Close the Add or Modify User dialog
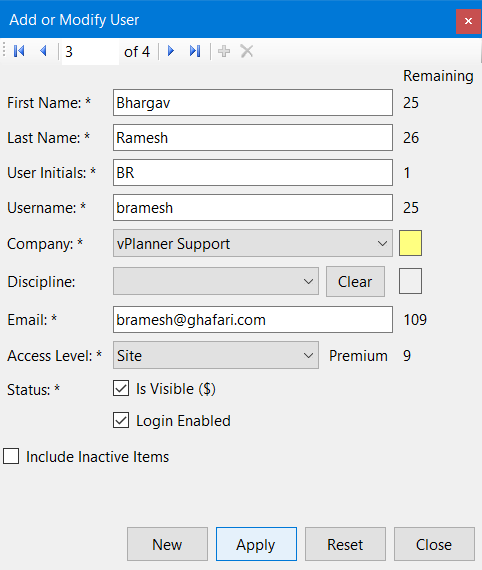 point(468,21)
